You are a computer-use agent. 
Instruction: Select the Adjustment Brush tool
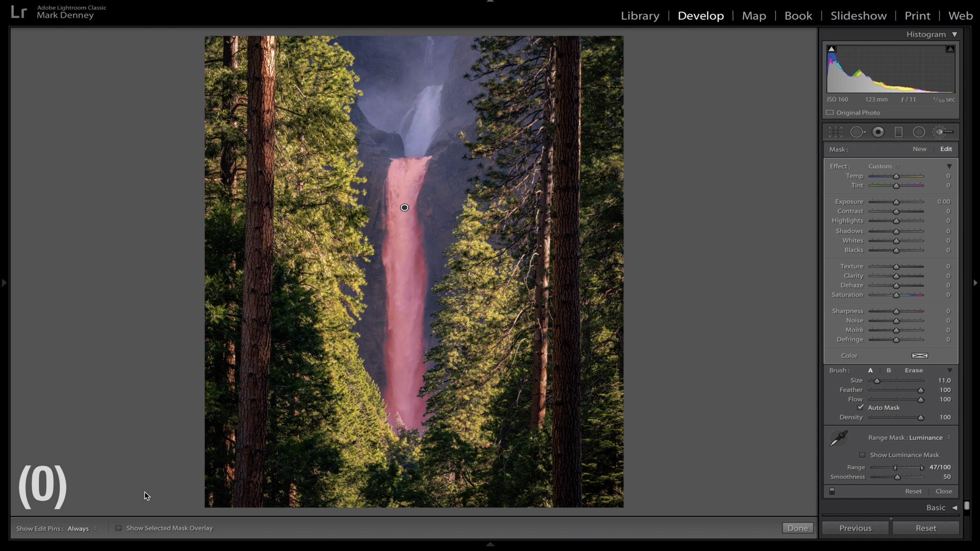(943, 132)
